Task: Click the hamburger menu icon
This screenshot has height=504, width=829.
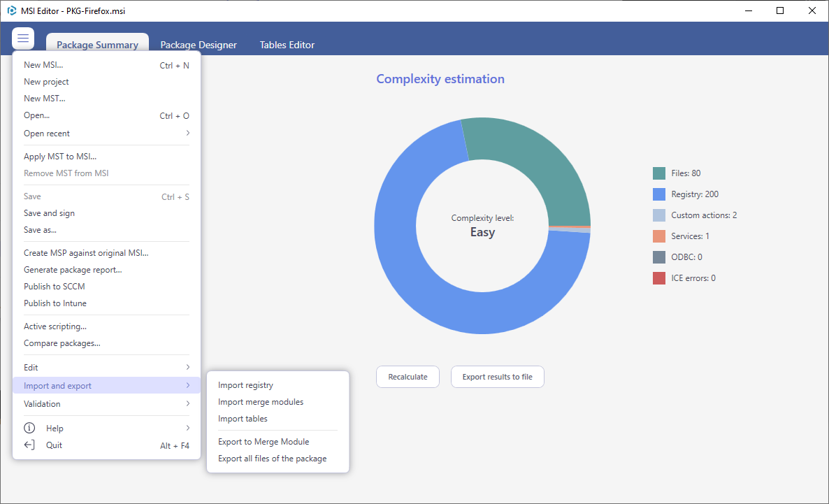Action: point(23,38)
